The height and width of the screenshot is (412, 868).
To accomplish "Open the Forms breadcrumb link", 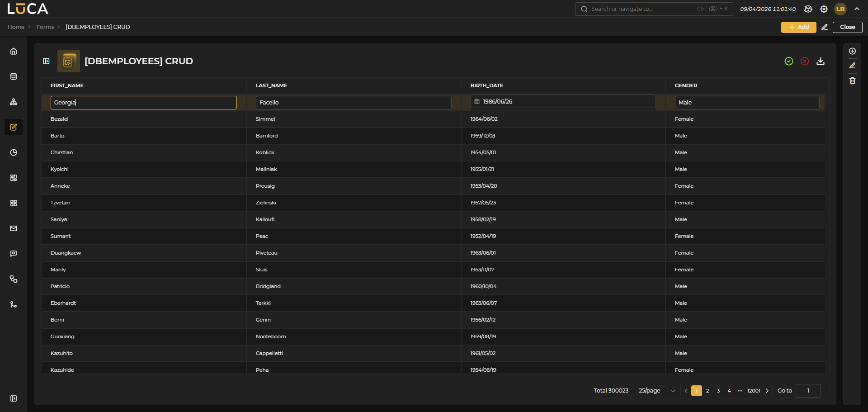I will (45, 27).
